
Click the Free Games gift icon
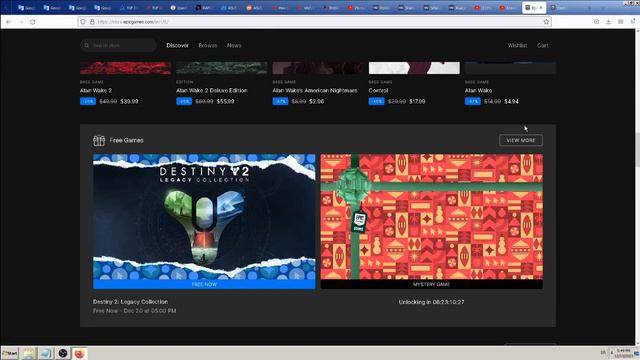[99, 140]
